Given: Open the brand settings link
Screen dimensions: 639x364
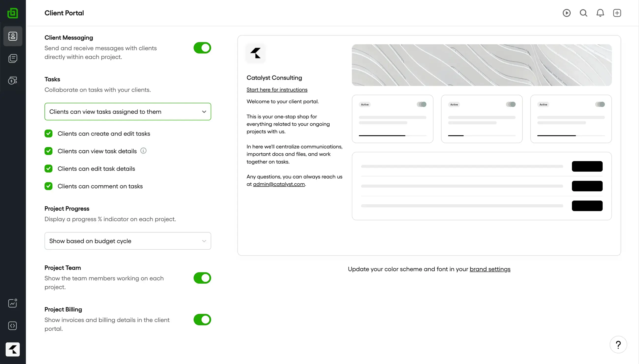Looking at the screenshot, I should 490,269.
